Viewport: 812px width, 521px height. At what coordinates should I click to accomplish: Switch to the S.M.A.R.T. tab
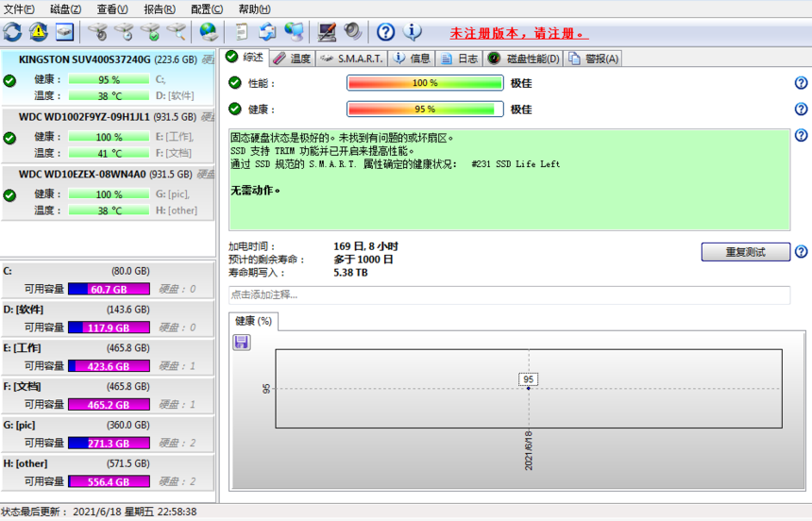[352, 59]
